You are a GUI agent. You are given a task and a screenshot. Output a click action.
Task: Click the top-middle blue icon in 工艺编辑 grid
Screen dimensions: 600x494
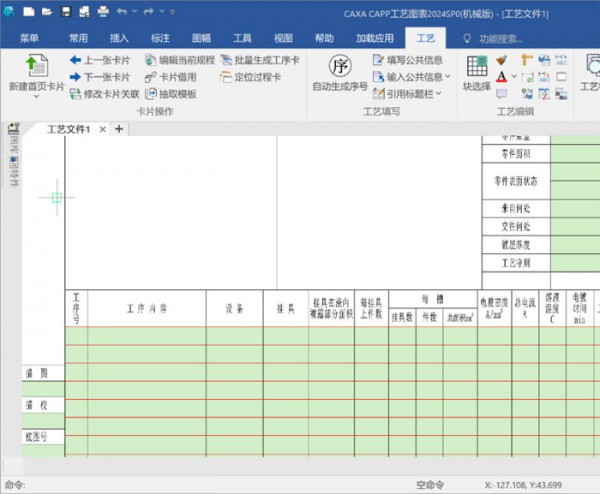[544, 60]
